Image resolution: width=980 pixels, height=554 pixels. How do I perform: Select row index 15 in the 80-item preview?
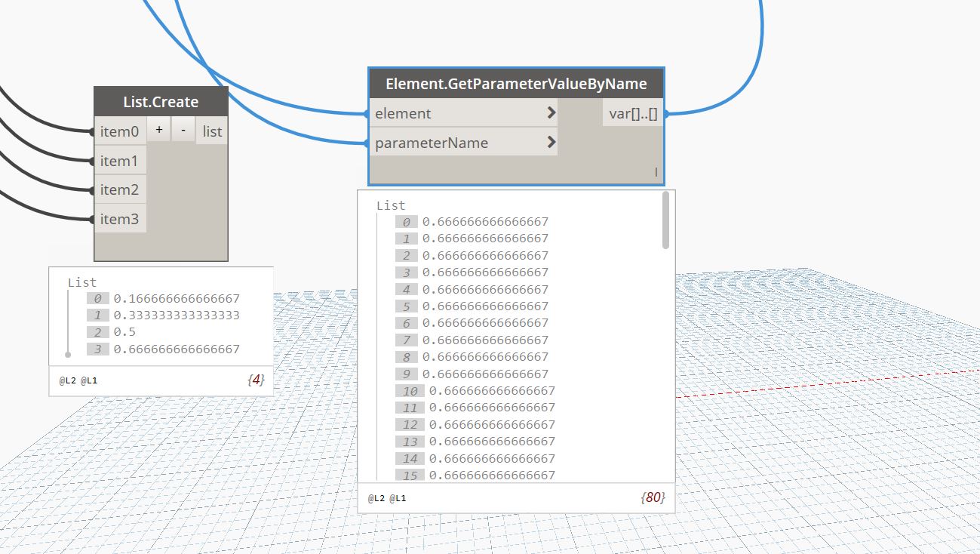click(410, 476)
